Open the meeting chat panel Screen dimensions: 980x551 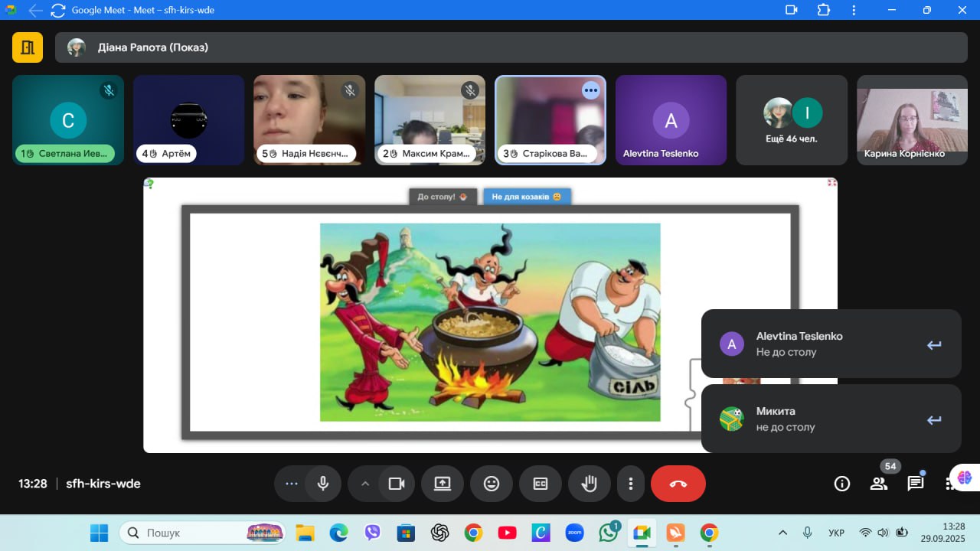[x=916, y=484]
